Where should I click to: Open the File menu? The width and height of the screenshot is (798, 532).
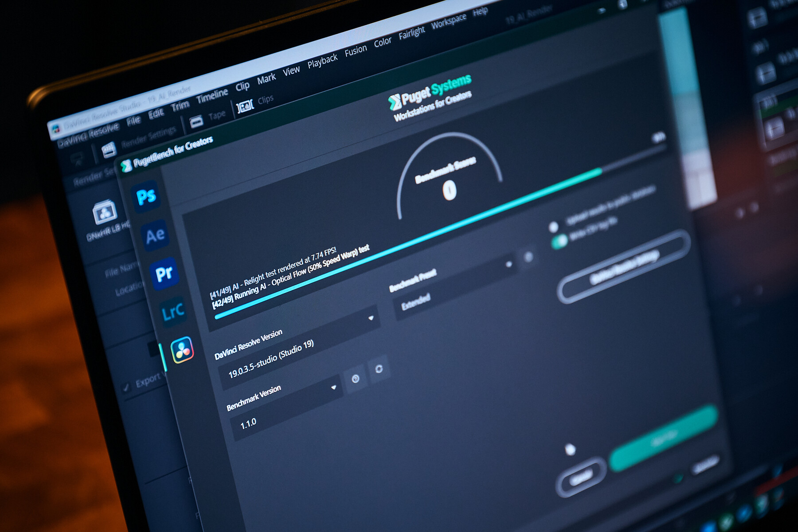click(134, 120)
